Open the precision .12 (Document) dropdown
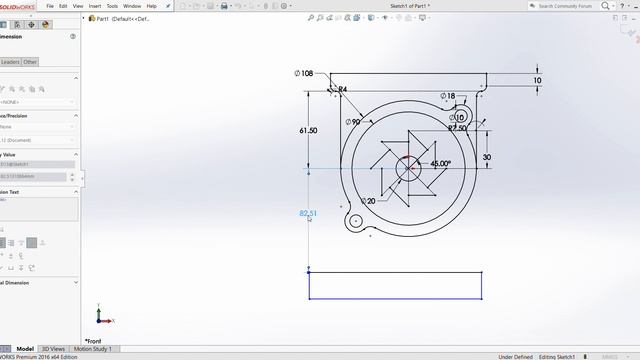Viewport: 640px width, 360px height. [x=38, y=140]
